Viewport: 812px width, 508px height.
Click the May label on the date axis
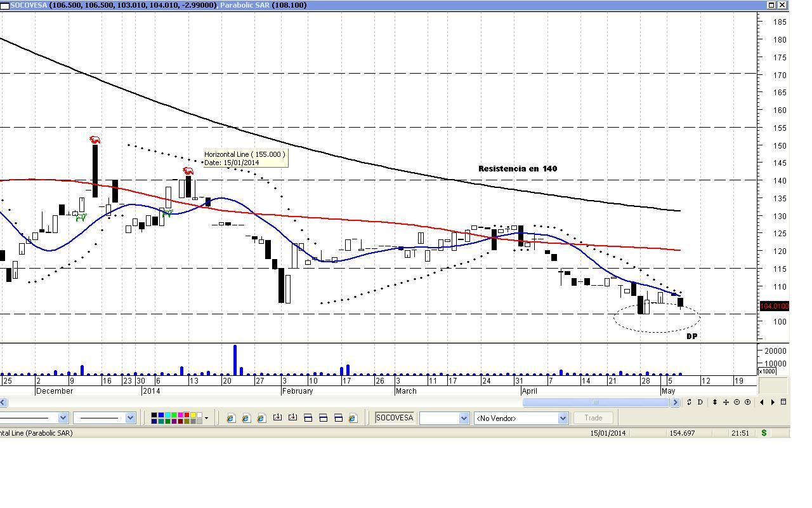point(668,391)
